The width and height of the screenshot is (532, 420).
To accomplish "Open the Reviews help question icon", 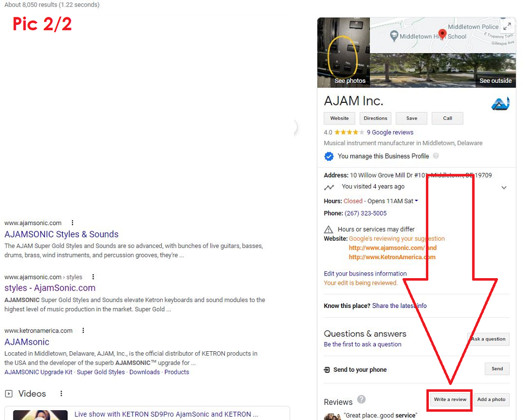I will click(x=361, y=399).
